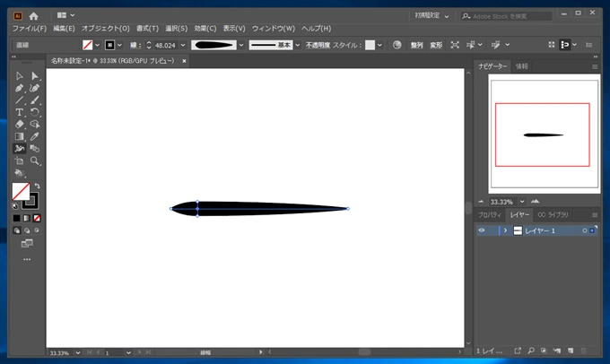The height and width of the screenshot is (364, 610).
Task: Create new layer icon
Action: 571,351
